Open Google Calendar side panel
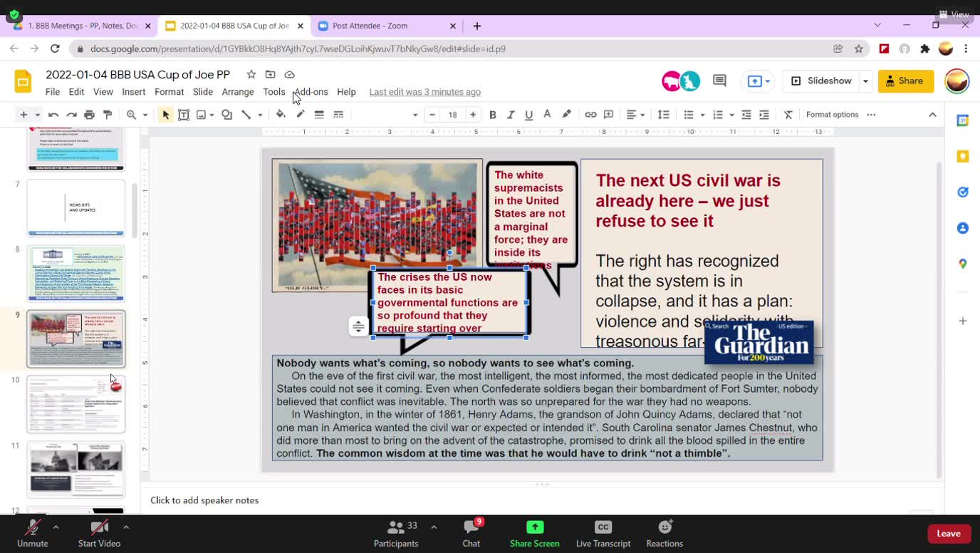Image resolution: width=980 pixels, height=553 pixels. (963, 120)
